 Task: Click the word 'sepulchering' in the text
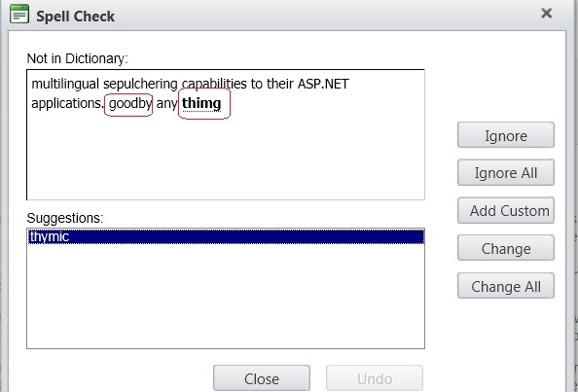140,85
